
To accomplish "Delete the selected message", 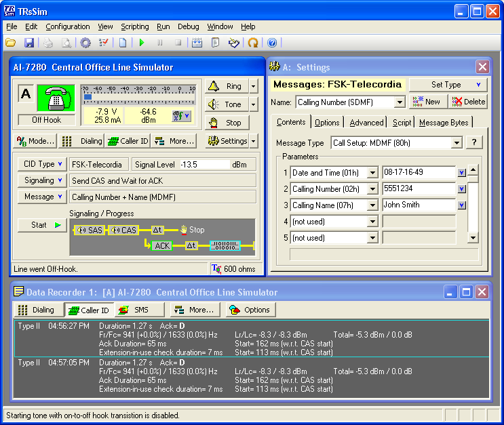I will click(x=468, y=102).
